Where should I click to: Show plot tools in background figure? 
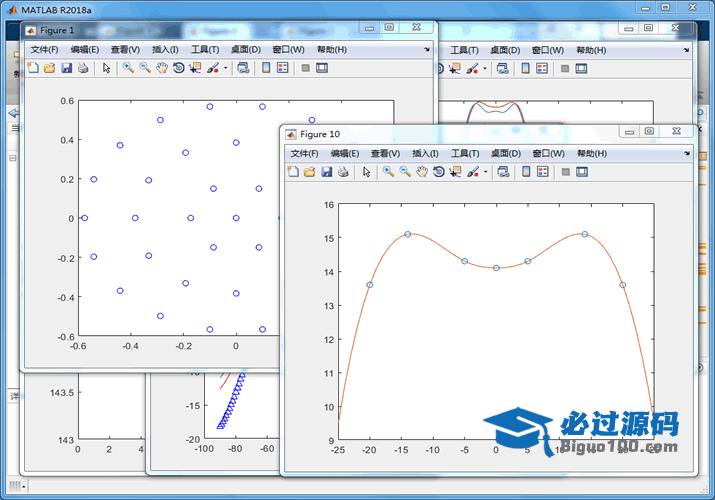[581, 68]
